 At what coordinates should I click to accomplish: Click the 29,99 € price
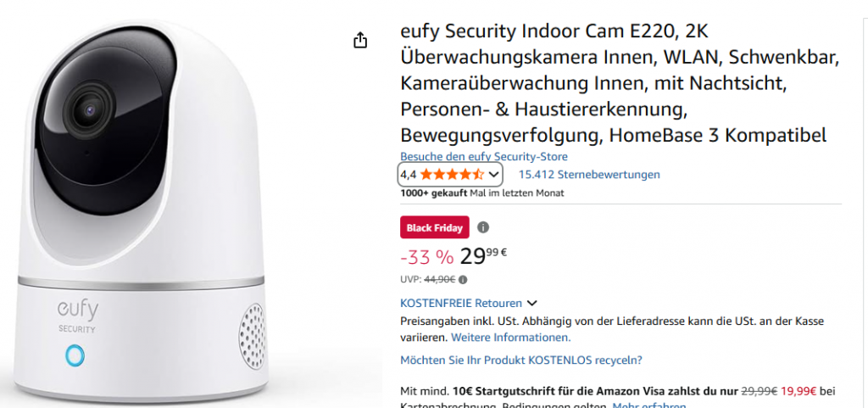point(483,257)
